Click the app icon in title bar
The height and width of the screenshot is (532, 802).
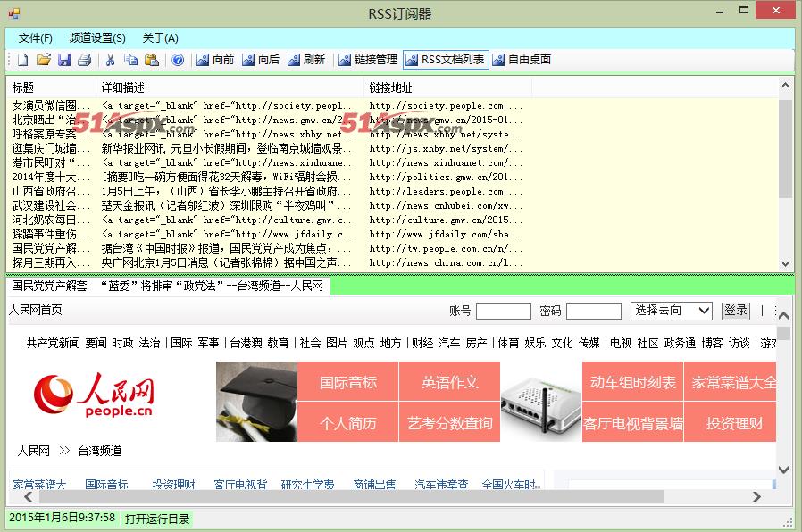coord(13,13)
